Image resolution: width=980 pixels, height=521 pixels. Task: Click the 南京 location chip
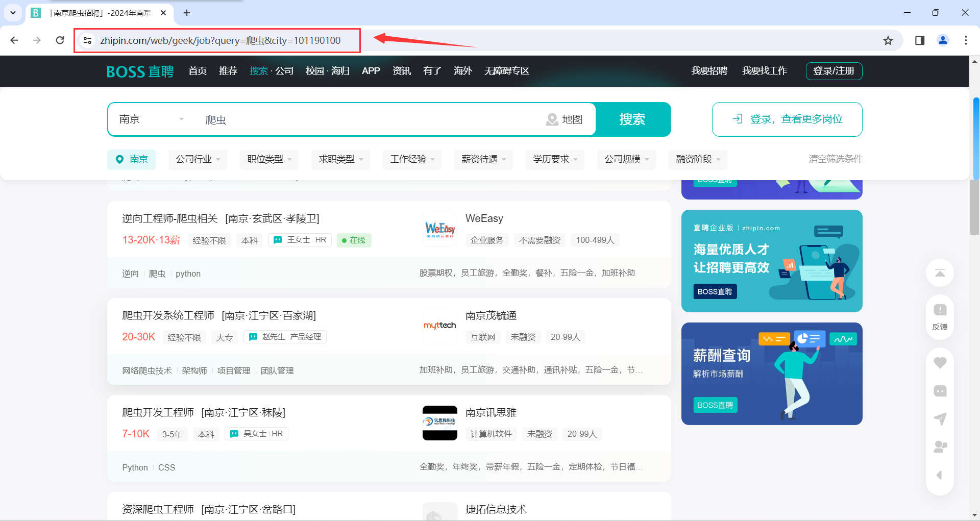131,159
